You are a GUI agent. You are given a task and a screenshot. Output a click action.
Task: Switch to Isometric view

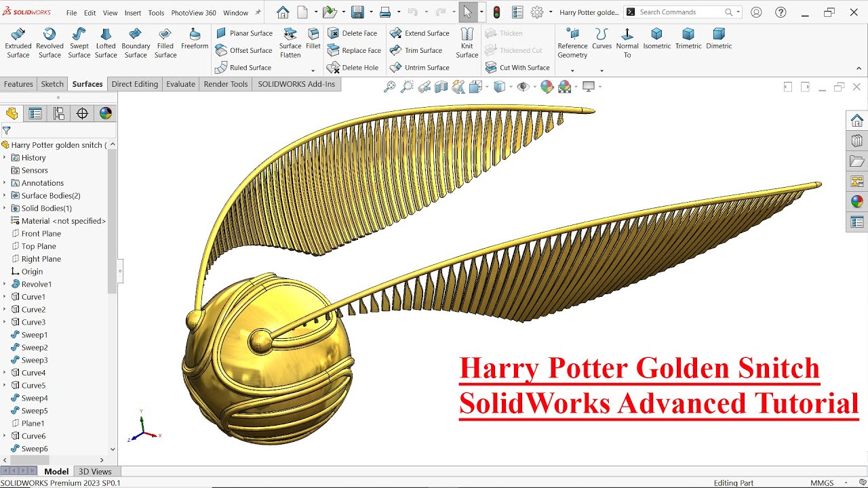tap(656, 39)
